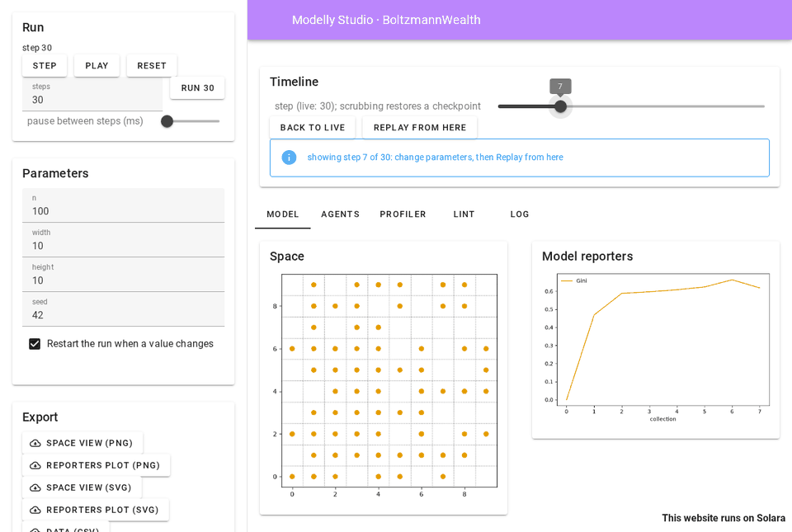The width and height of the screenshot is (792, 532).
Task: Focus the width parameter field
Action: click(123, 240)
